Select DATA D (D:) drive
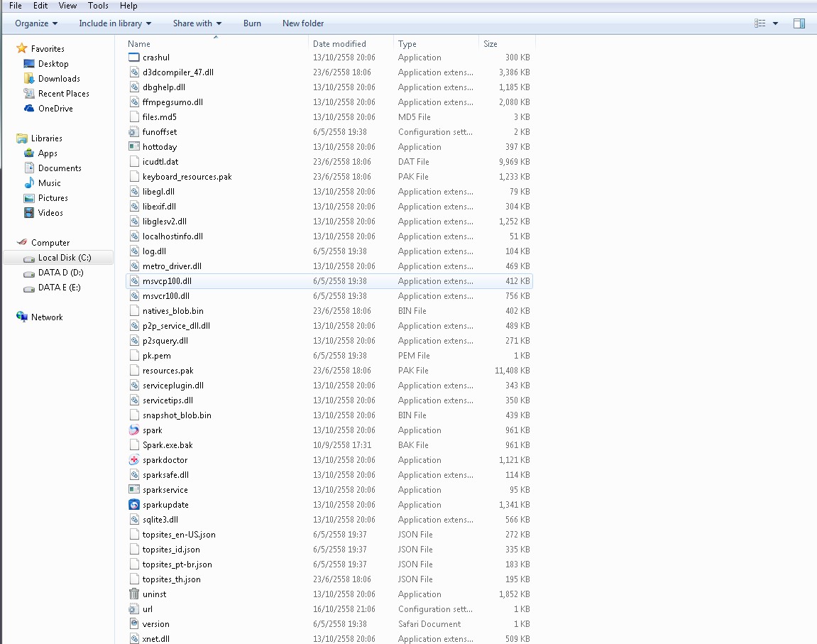Image resolution: width=817 pixels, height=644 pixels. click(60, 273)
